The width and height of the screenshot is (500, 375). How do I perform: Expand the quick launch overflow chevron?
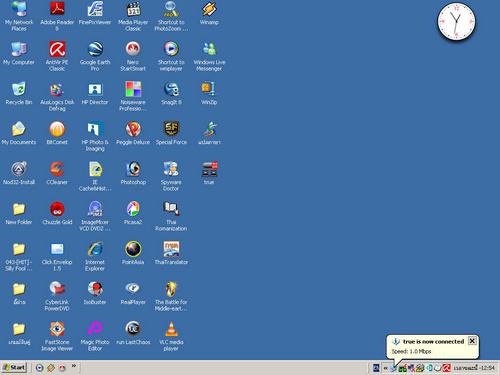pyautogui.click(x=74, y=366)
